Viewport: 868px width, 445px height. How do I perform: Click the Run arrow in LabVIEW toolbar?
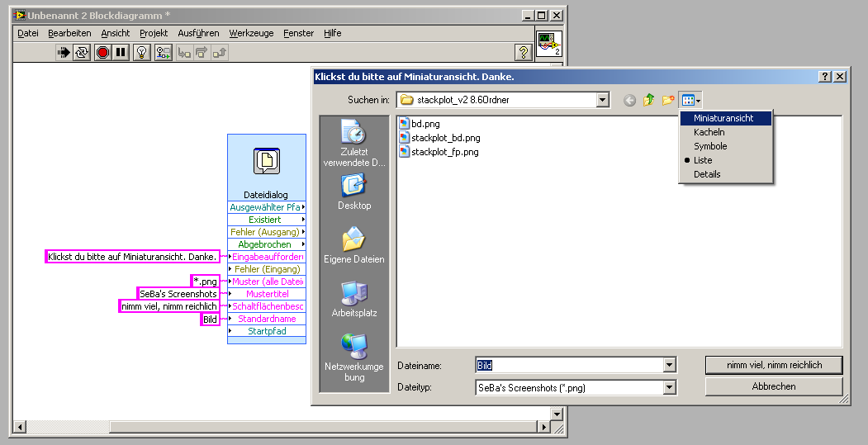coord(64,53)
